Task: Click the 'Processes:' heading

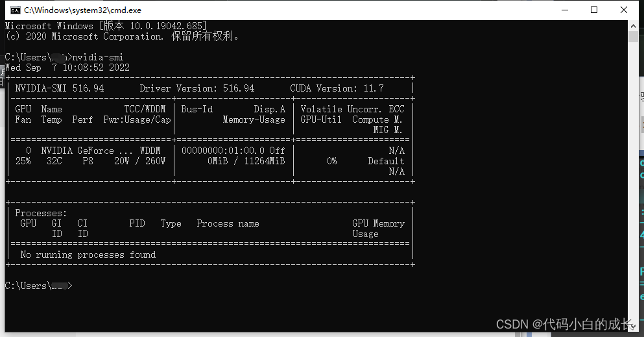Action: coord(41,213)
